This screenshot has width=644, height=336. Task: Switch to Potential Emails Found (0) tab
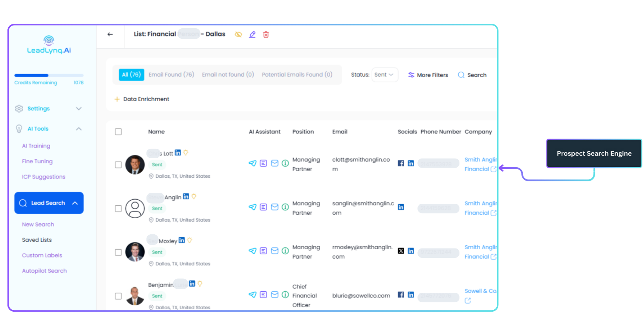coord(297,75)
